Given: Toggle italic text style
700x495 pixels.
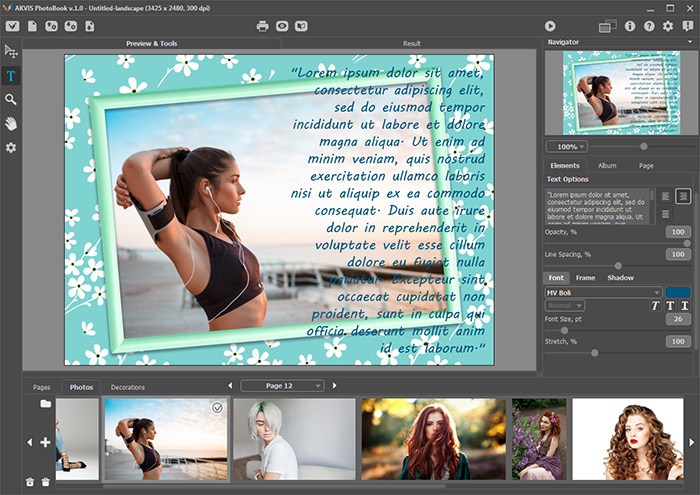Looking at the screenshot, I should tap(655, 306).
